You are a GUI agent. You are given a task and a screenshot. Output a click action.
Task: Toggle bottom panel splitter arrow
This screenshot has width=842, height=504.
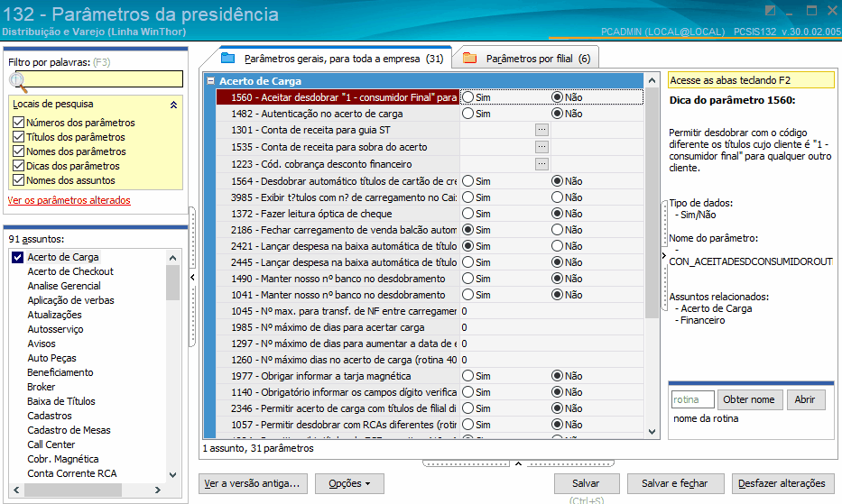click(x=518, y=463)
